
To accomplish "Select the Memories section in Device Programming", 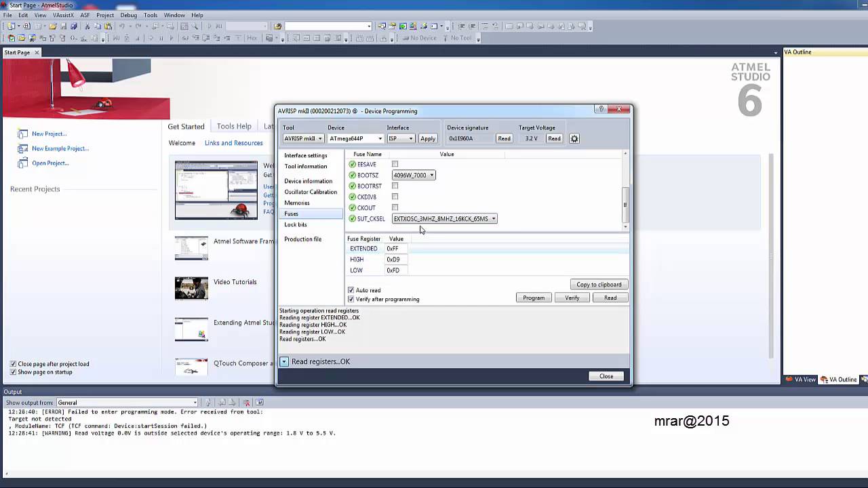I will click(297, 203).
